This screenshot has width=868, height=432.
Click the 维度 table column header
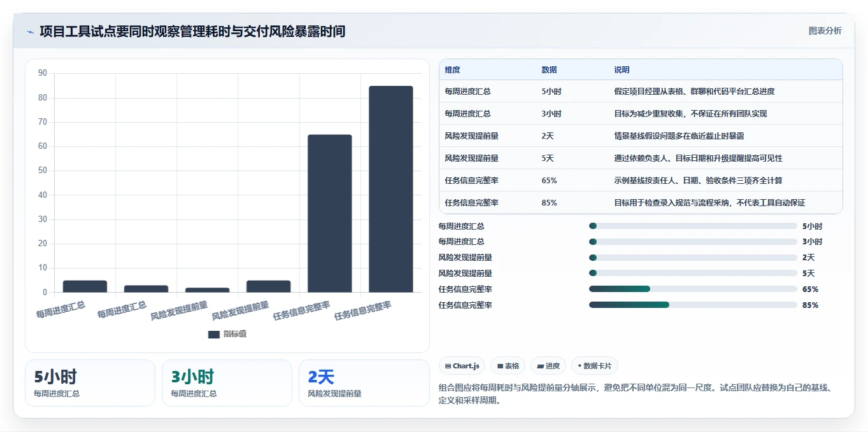453,70
